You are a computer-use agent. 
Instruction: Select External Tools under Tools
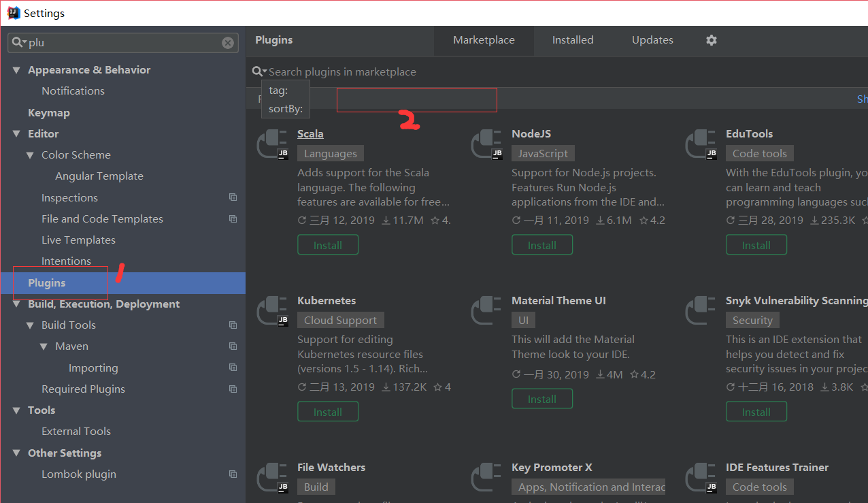tap(76, 432)
